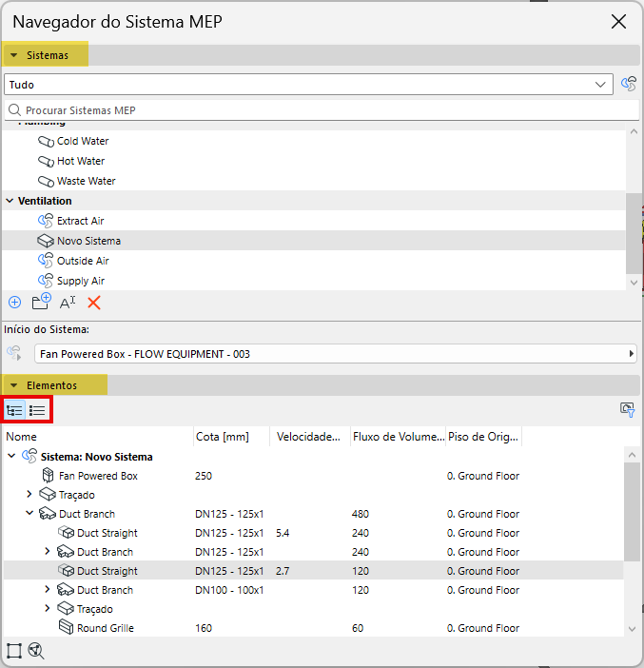Click the Sistema: Novo Sistema ventilation icon

[29, 456]
